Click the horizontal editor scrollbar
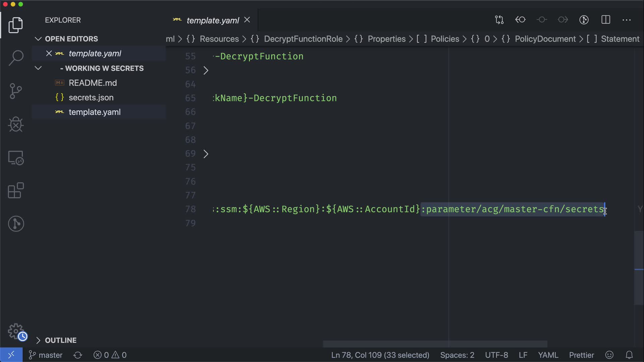The width and height of the screenshot is (644, 362). pos(435,344)
